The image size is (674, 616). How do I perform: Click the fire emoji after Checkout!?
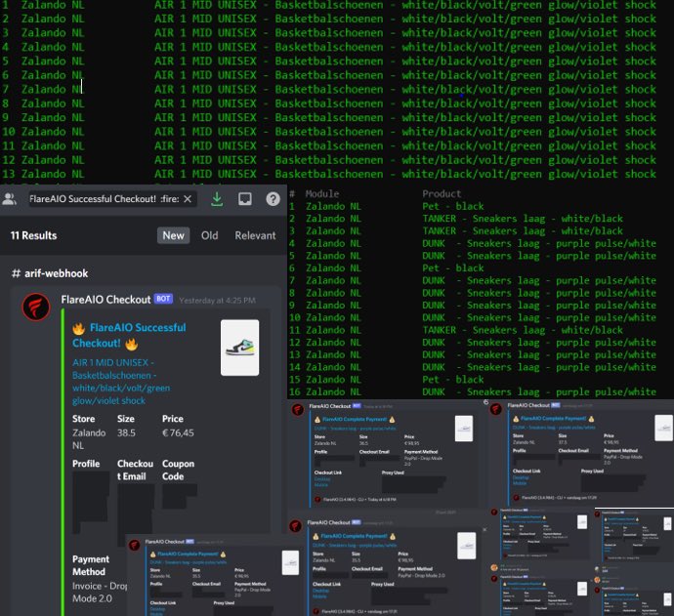132,344
